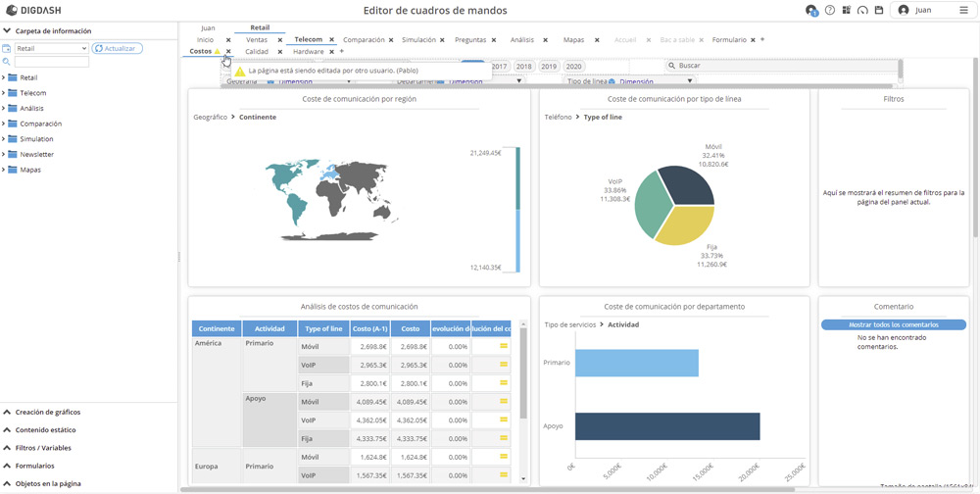
Task: Expand the Telecom tree folder
Action: (x=4, y=92)
